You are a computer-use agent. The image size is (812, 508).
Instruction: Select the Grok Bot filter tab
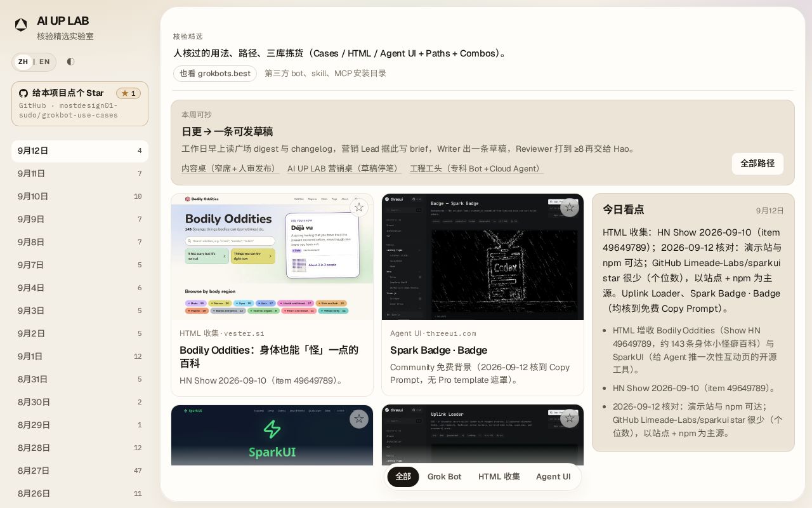pyautogui.click(x=445, y=477)
